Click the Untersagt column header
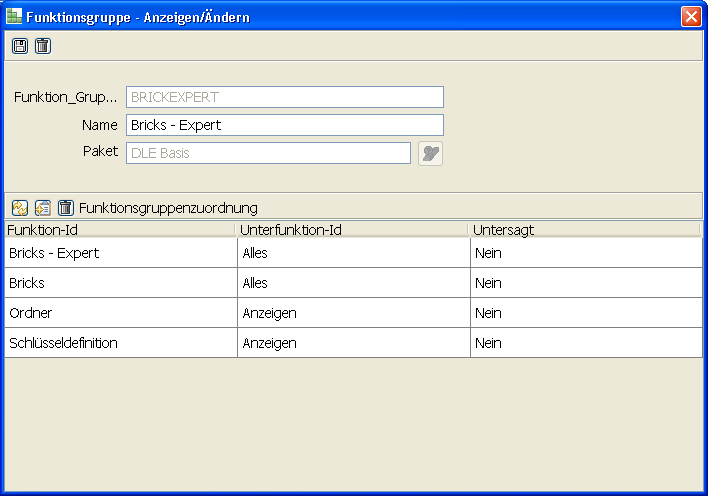The width and height of the screenshot is (708, 496). coord(585,230)
